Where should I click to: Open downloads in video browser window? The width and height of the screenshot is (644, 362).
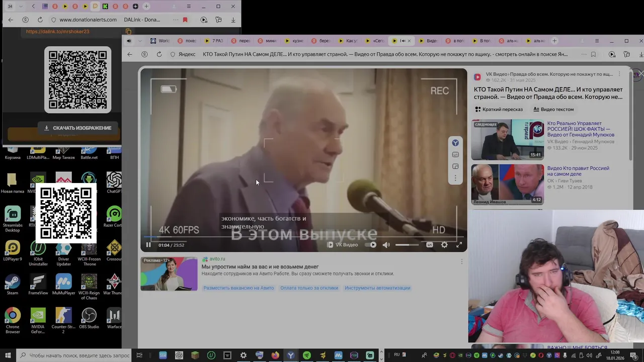click(x=641, y=54)
